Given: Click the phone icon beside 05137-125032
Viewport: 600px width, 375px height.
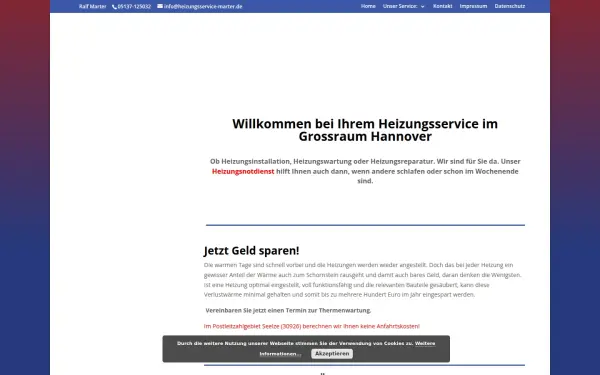Looking at the screenshot, I should pos(114,7).
